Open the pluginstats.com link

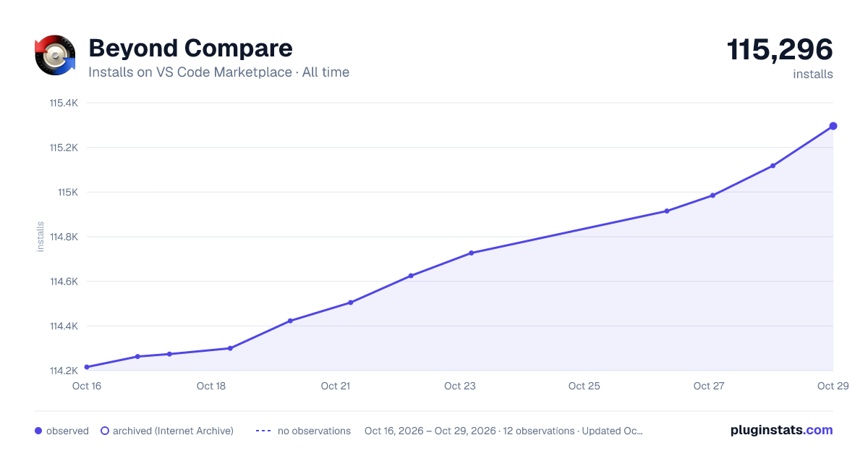781,430
